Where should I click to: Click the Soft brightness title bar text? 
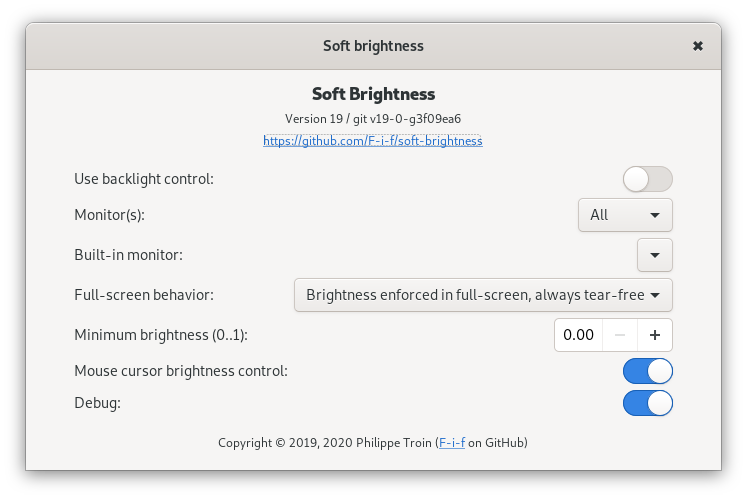[x=373, y=46]
